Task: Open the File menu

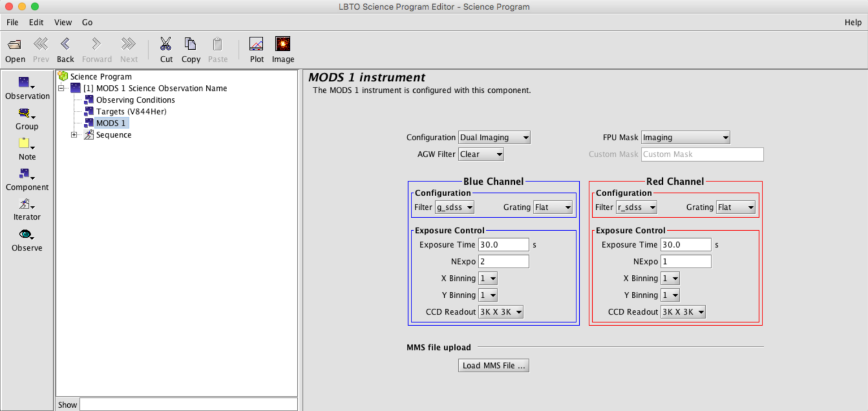Action: [x=12, y=23]
